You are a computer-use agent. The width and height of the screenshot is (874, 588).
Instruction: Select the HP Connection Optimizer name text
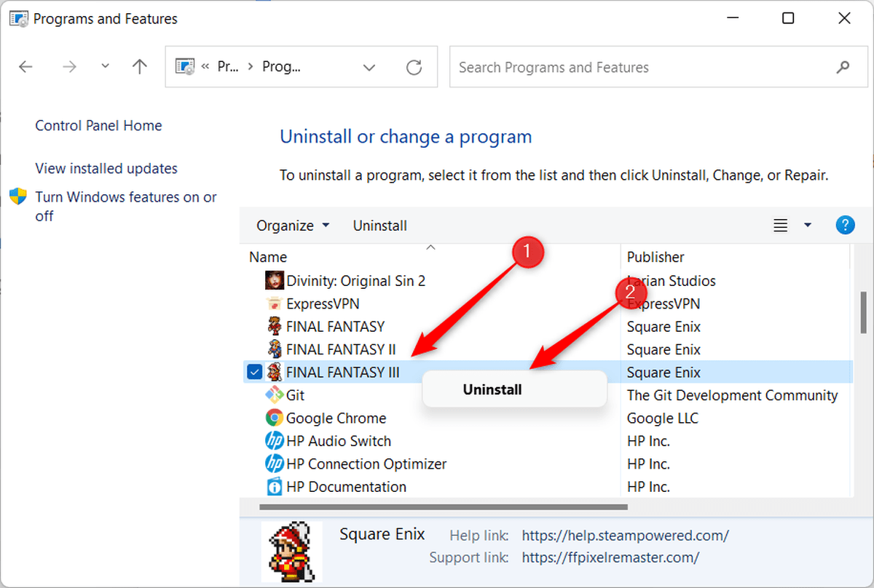(366, 464)
